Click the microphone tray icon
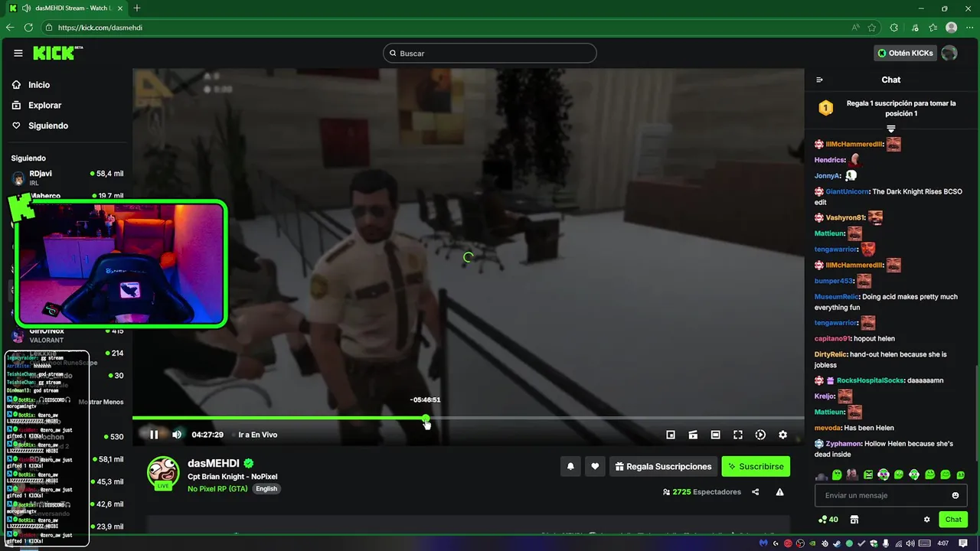Image resolution: width=980 pixels, height=551 pixels. pos(886,543)
